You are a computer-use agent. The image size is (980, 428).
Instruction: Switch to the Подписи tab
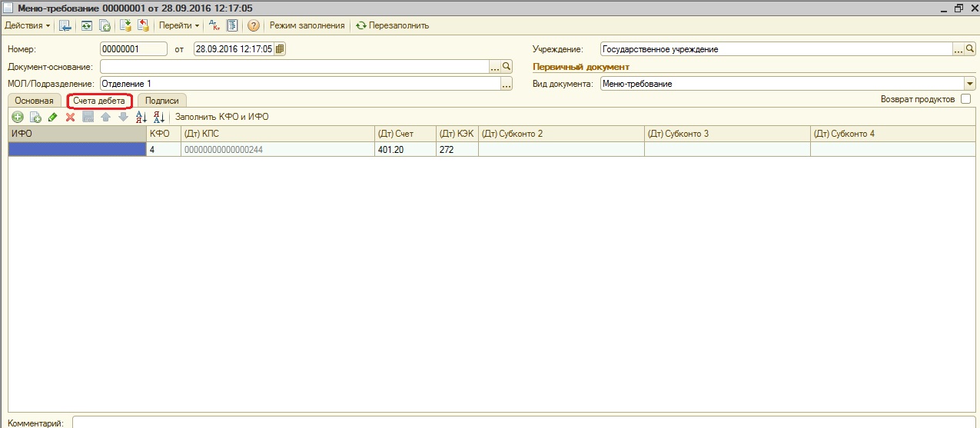(x=161, y=101)
